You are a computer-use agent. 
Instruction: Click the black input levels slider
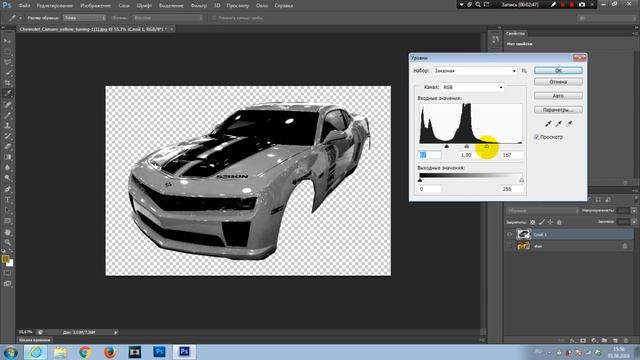pyautogui.click(x=447, y=146)
